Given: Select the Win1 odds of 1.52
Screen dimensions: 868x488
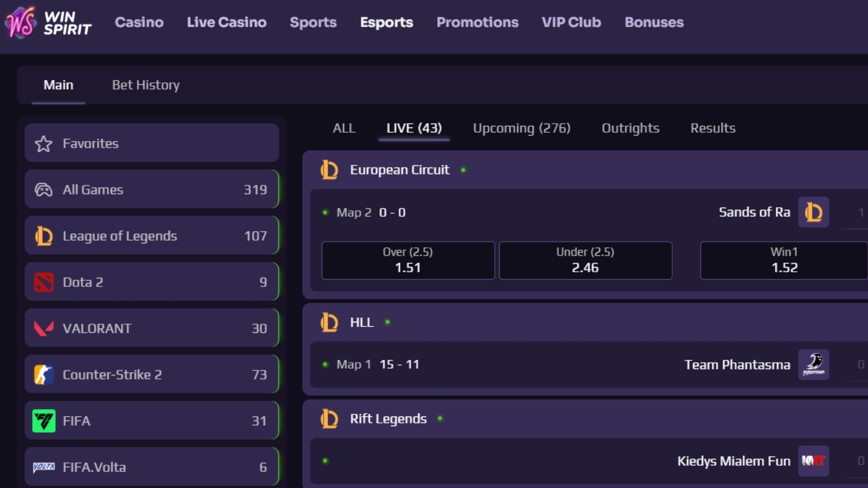Looking at the screenshot, I should coord(783,260).
